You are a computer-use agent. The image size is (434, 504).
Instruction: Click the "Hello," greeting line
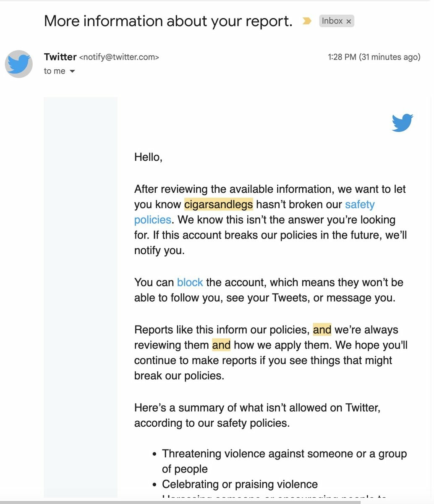pyautogui.click(x=148, y=157)
